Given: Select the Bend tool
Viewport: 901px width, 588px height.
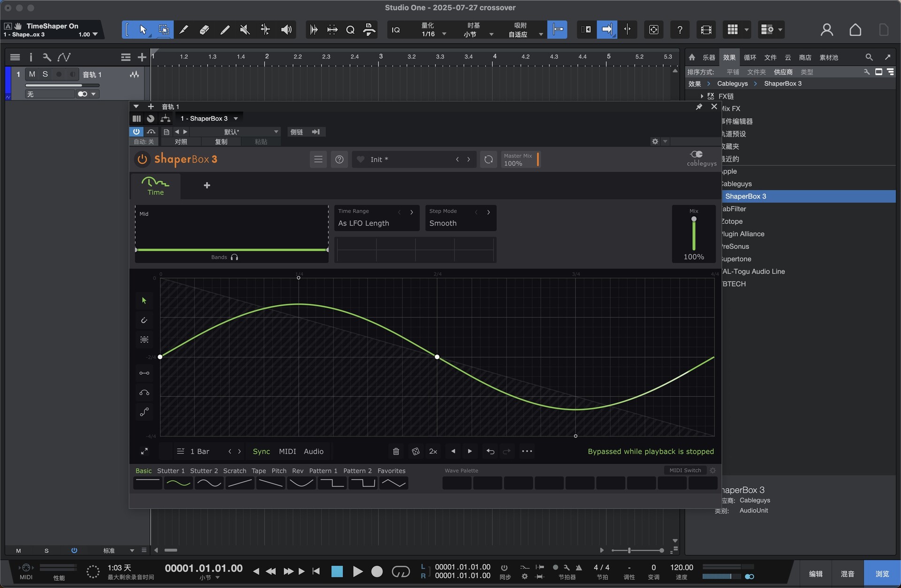Looking at the screenshot, I should [265, 30].
